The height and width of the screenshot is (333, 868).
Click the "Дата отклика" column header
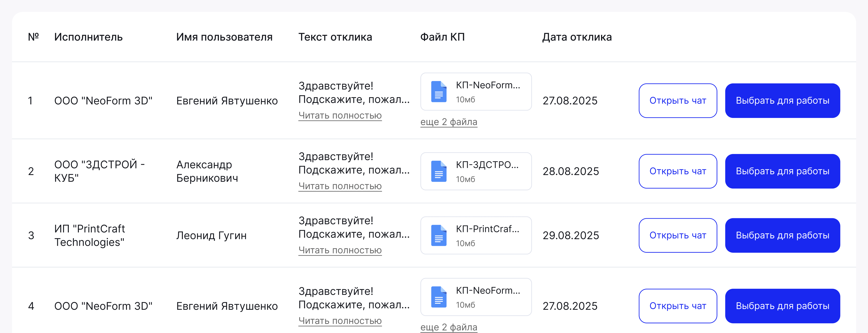[577, 37]
